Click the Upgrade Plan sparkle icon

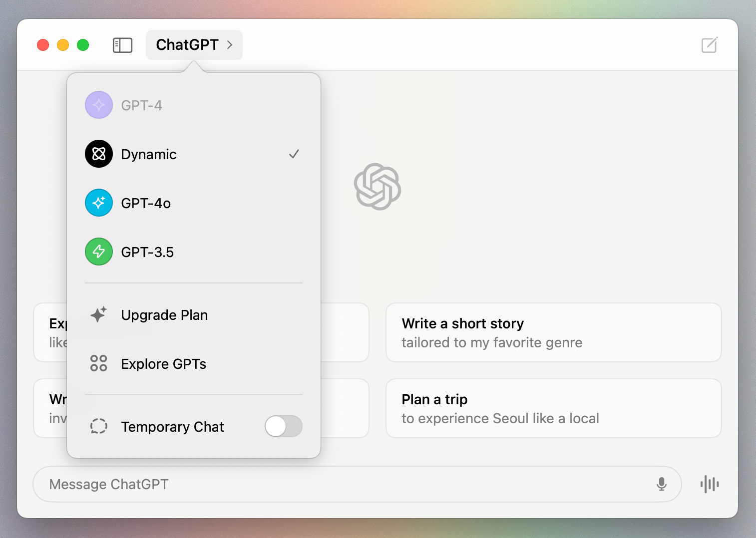99,314
